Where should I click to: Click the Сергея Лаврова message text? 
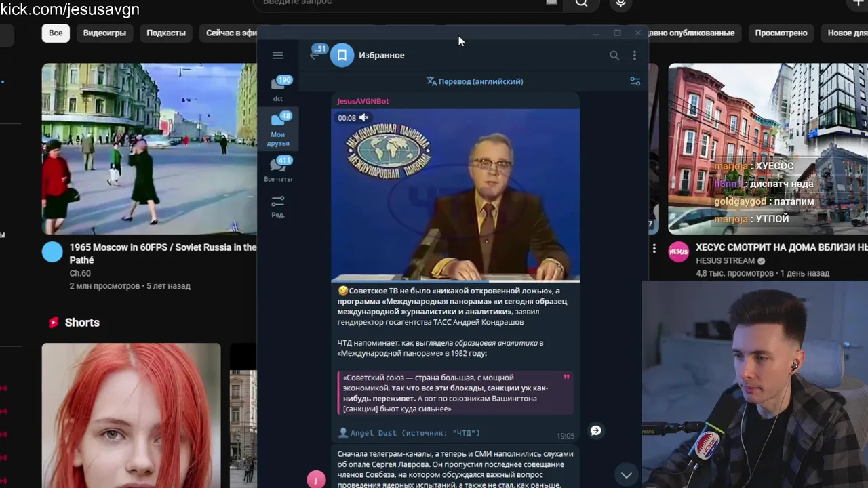(455, 469)
